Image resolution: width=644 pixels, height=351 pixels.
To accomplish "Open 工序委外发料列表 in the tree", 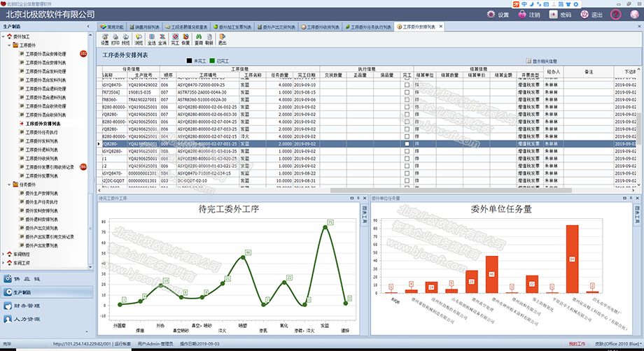I will (41, 141).
